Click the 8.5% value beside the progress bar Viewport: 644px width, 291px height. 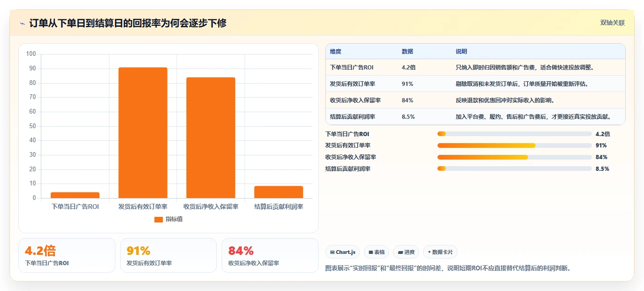(x=602, y=168)
